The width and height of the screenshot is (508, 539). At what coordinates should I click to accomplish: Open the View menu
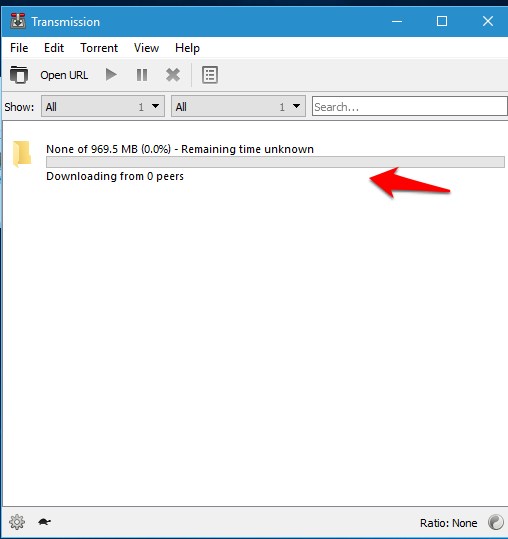146,48
